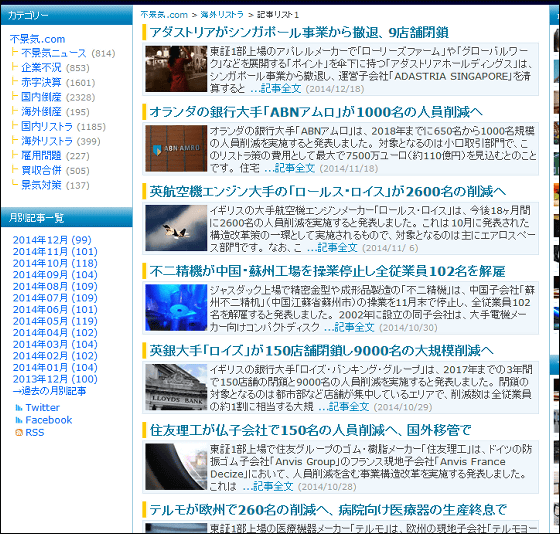Open 2014年03月 monthly archive
560x534 pixels.
[x=55, y=344]
